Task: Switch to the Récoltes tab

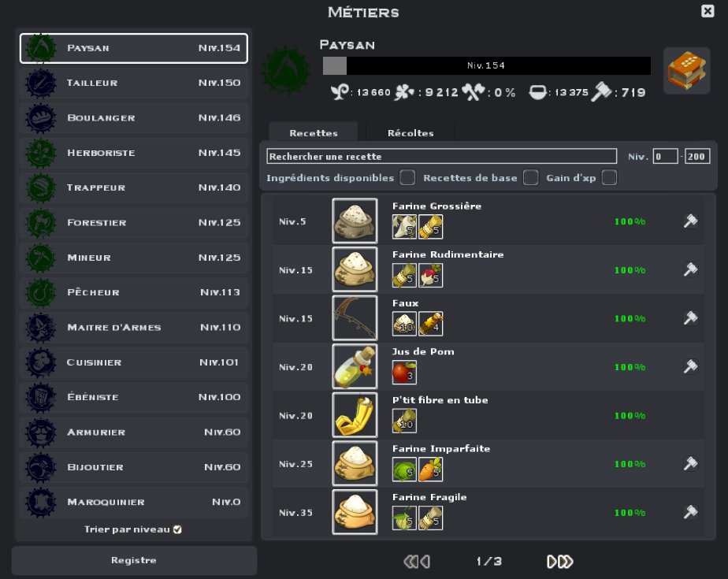Action: click(410, 132)
